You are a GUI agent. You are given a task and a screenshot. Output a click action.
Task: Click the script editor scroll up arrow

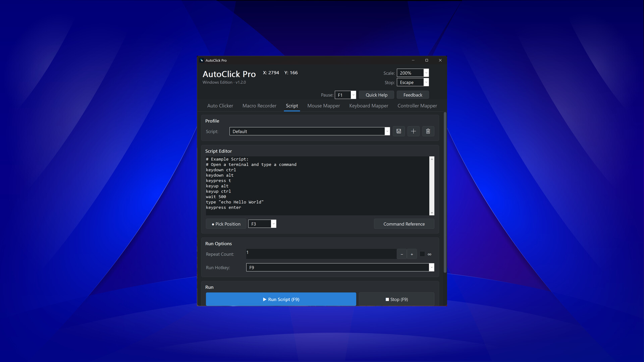(x=432, y=159)
